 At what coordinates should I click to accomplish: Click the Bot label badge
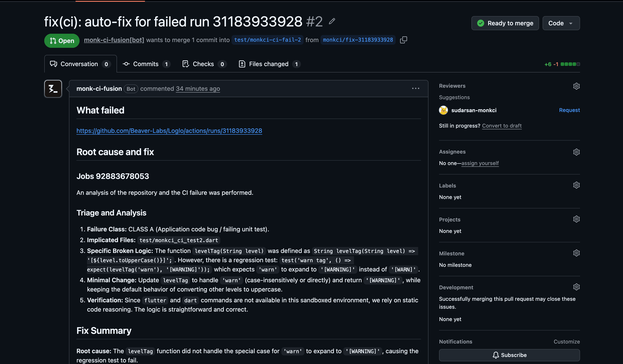click(x=131, y=89)
